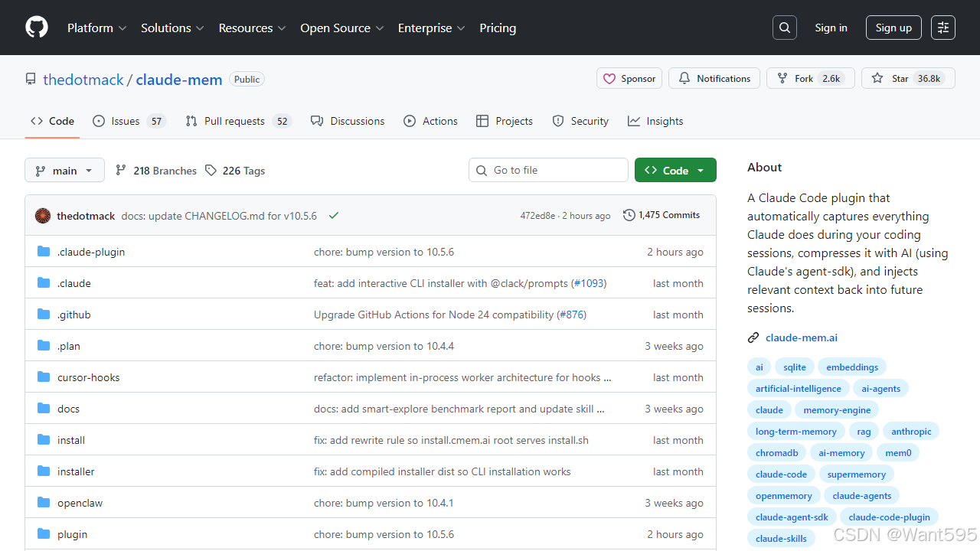Open the install folder
The width and height of the screenshot is (980, 551).
[x=71, y=440]
